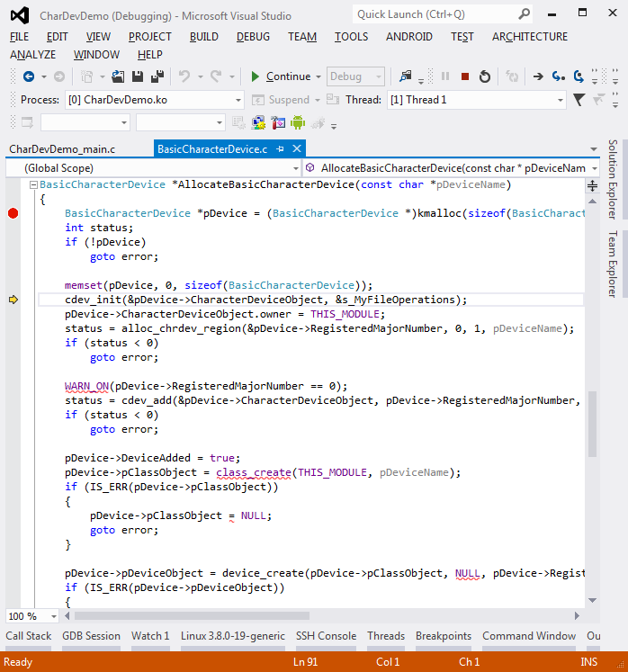This screenshot has height=672, width=628.
Task: Open the Call Stack panel tab
Action: coord(28,636)
